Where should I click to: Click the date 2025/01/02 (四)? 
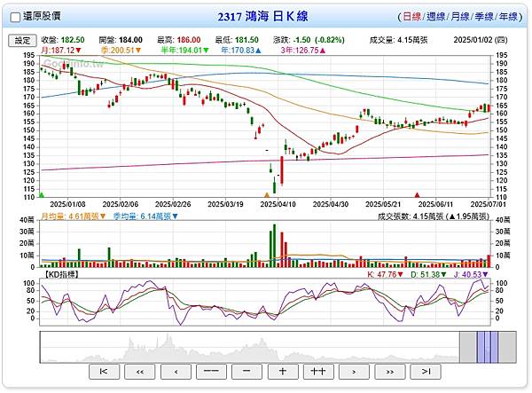[481, 40]
